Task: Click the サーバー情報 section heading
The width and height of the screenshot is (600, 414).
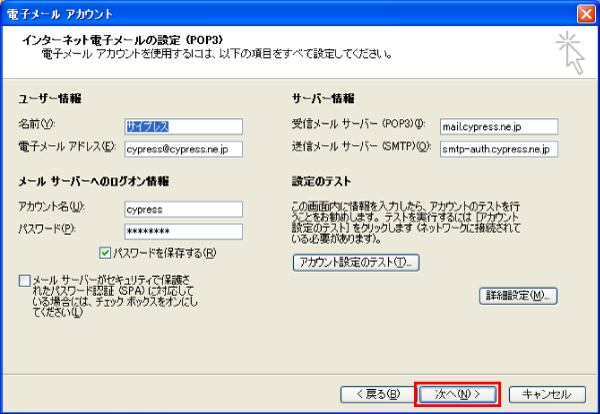Action: point(323,98)
